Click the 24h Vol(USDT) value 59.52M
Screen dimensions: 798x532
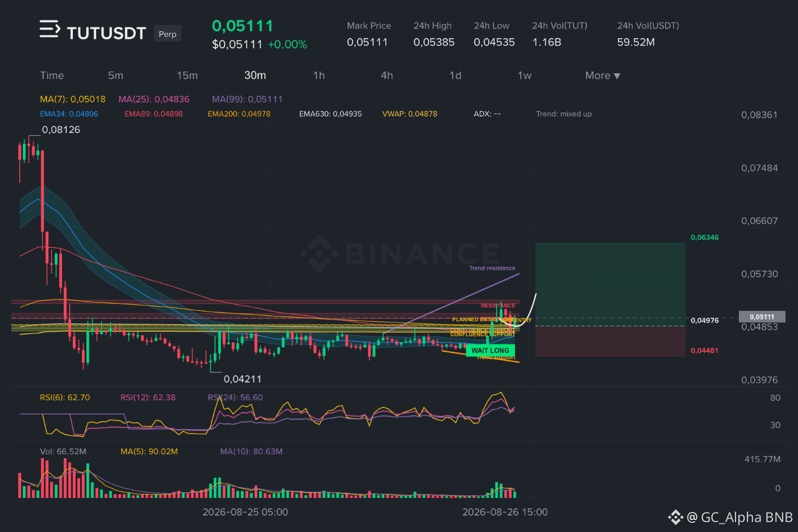tap(636, 42)
